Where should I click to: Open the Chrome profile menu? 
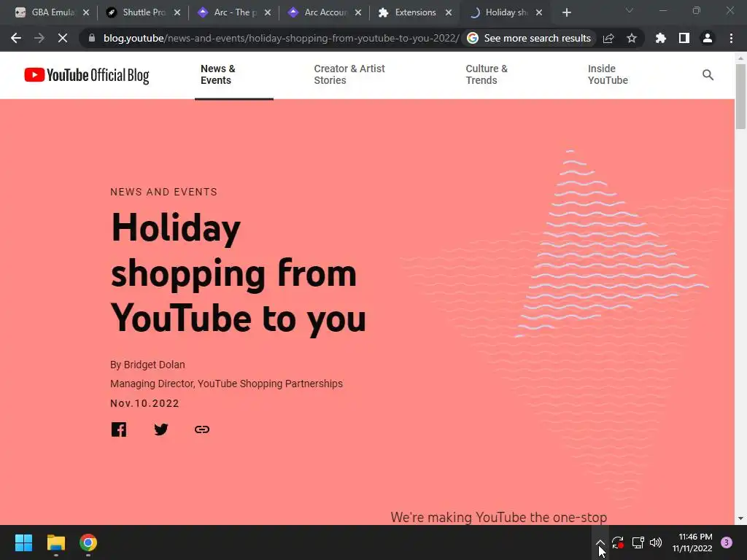[x=708, y=38]
